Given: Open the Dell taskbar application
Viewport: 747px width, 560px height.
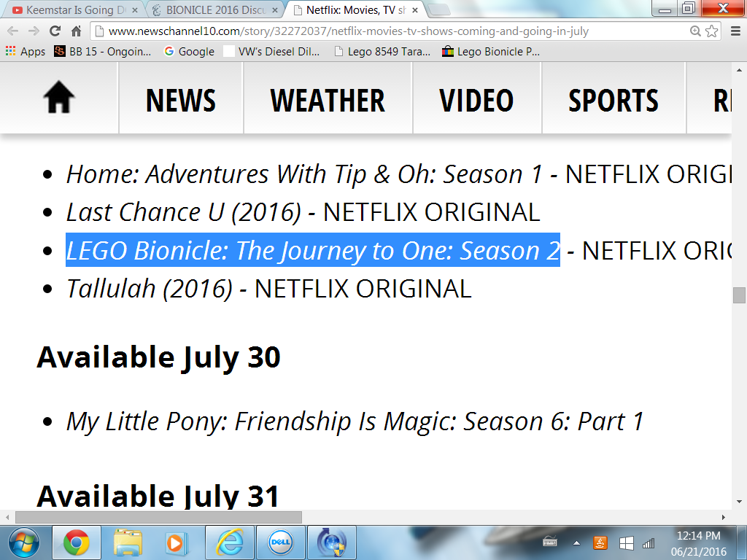Looking at the screenshot, I should coord(281,542).
